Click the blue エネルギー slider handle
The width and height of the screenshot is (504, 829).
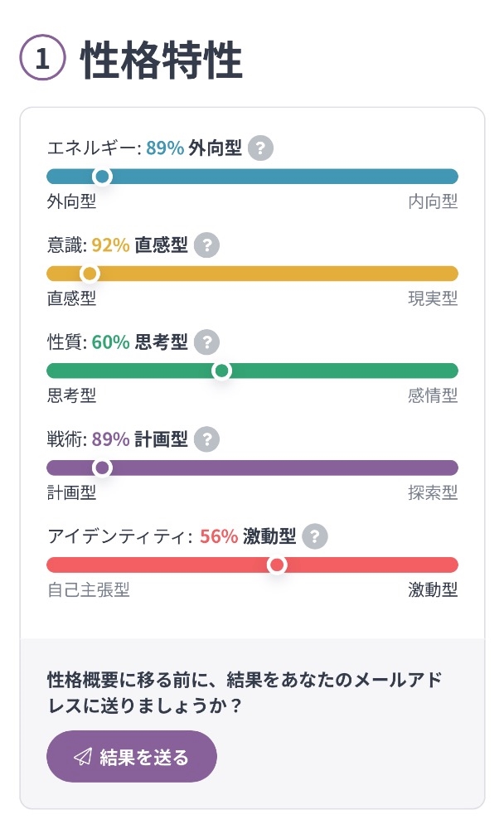click(102, 177)
